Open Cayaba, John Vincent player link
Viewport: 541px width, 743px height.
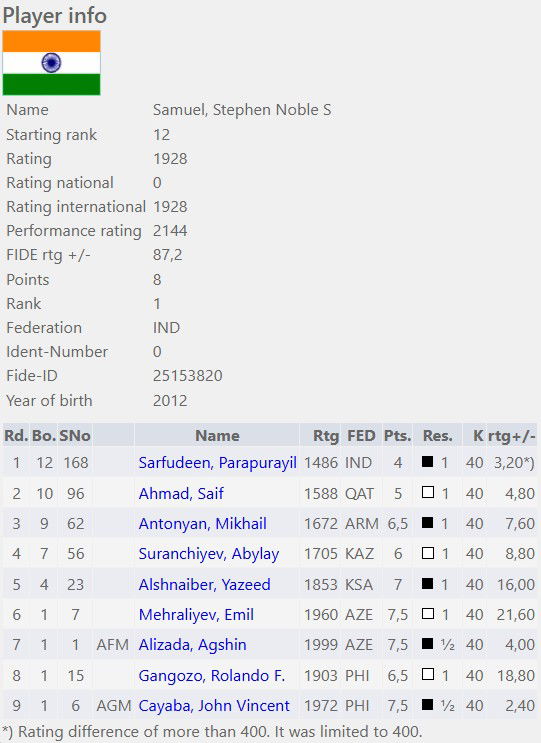pyautogui.click(x=214, y=706)
